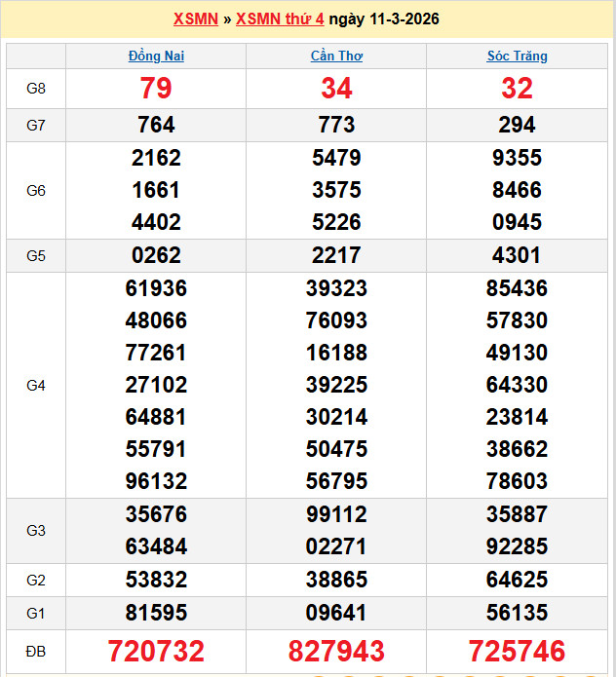616x677 pixels.
Task: Select the G2 number 64625
Action: [517, 580]
